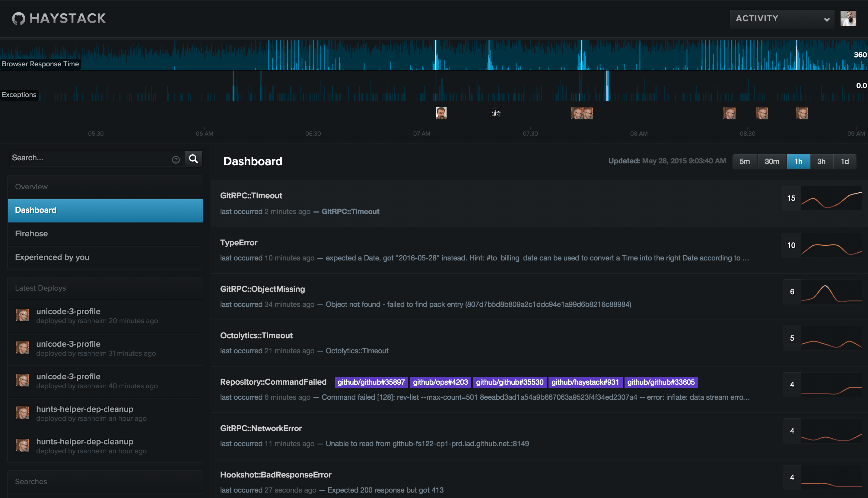This screenshot has width=868, height=498.
Task: Click rsanheim avatar for deploy 40 minutes ago
Action: (23, 380)
